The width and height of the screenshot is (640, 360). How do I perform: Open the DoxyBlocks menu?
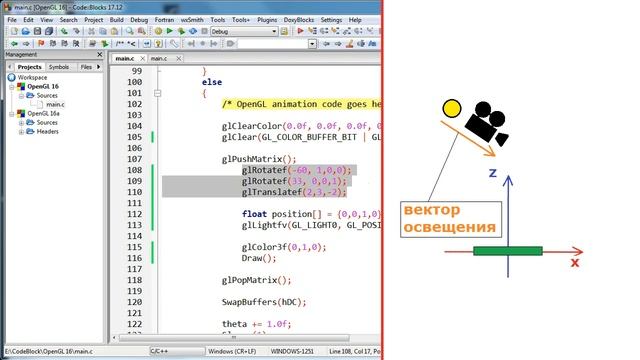[x=299, y=20]
